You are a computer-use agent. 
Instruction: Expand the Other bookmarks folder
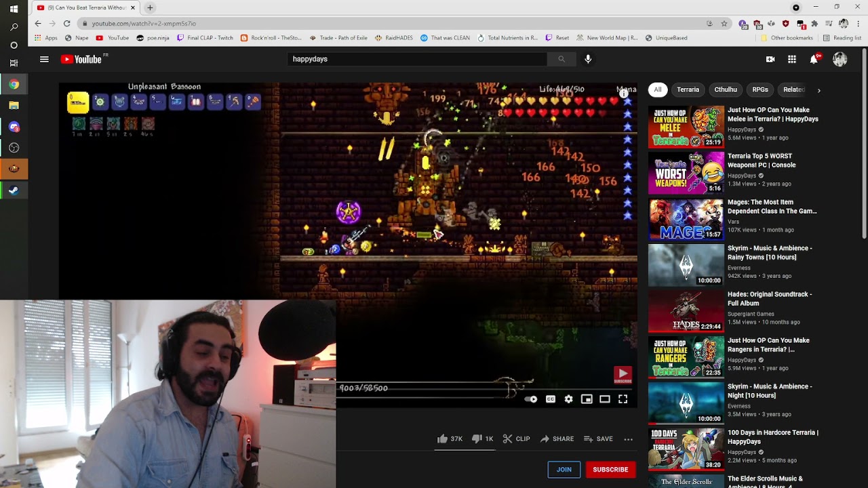pos(787,38)
